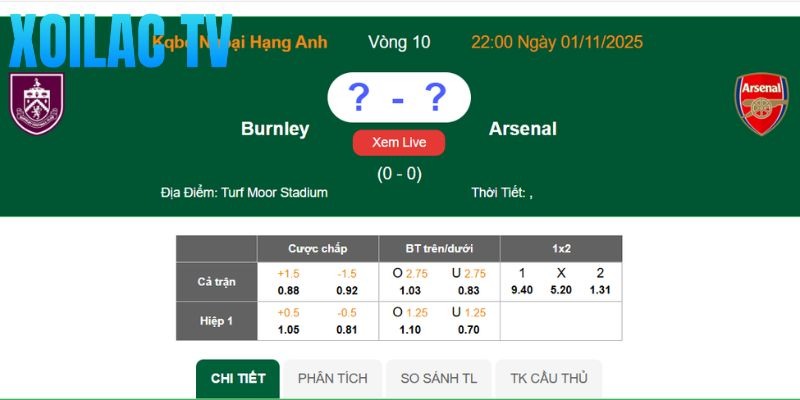Pick first-half Over 1.25 odds 1.10
The image size is (800, 400).
[410, 329]
